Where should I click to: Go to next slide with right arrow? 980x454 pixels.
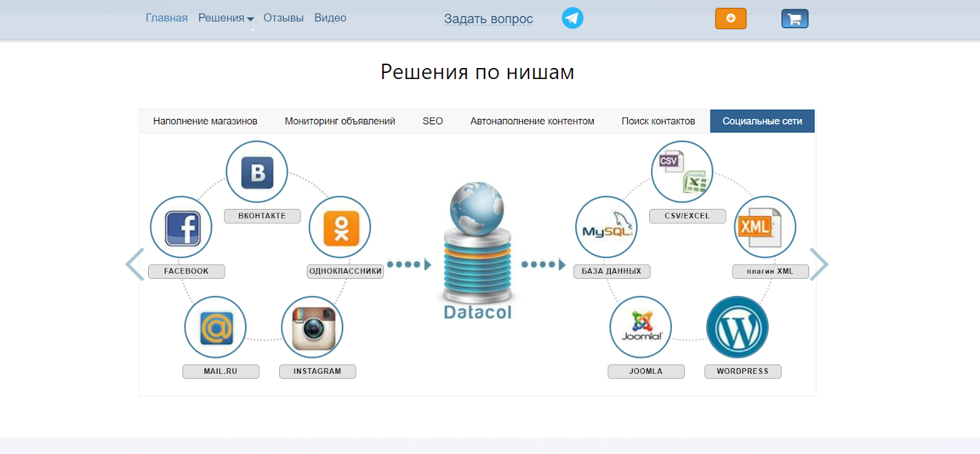(819, 265)
